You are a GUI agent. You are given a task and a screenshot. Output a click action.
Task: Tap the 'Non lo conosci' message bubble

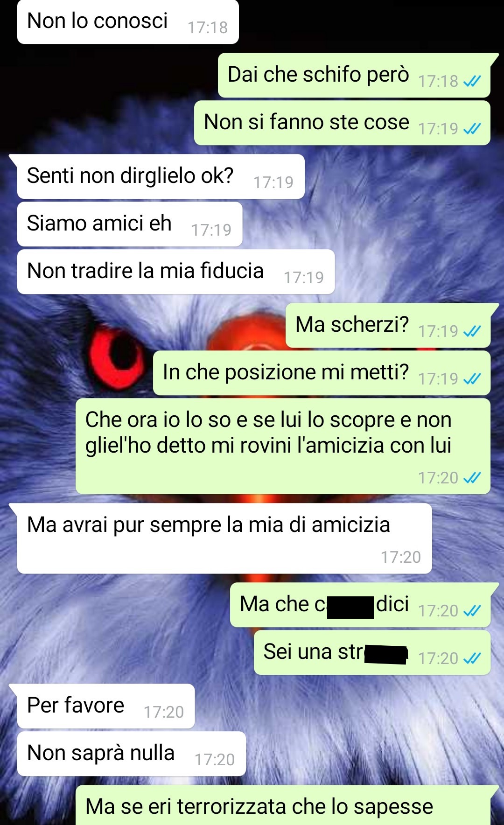click(x=128, y=22)
